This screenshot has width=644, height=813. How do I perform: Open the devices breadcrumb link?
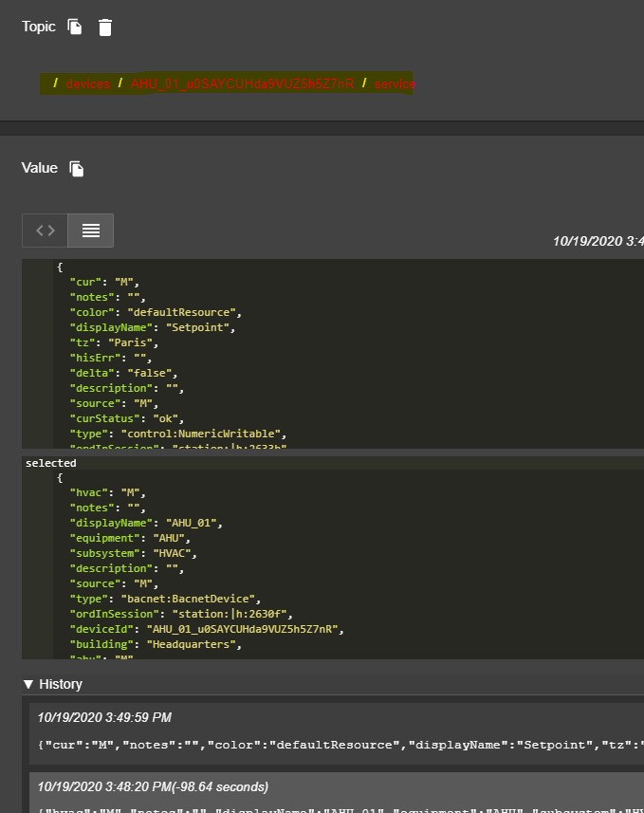[x=89, y=83]
